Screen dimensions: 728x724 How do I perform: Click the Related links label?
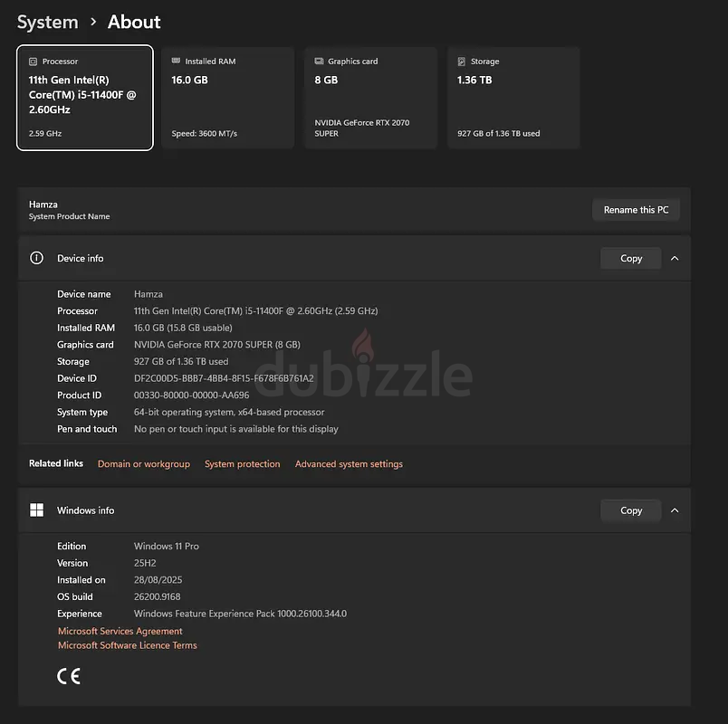(56, 463)
